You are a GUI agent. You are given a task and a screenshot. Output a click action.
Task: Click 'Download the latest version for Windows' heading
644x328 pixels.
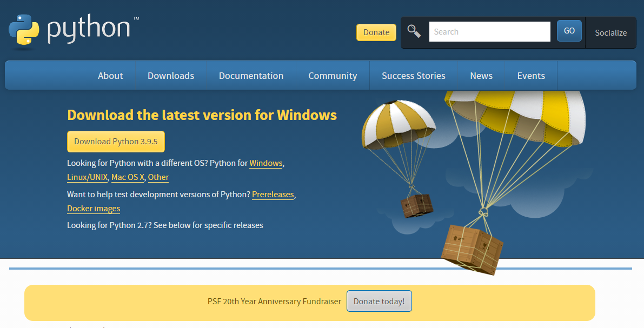202,115
